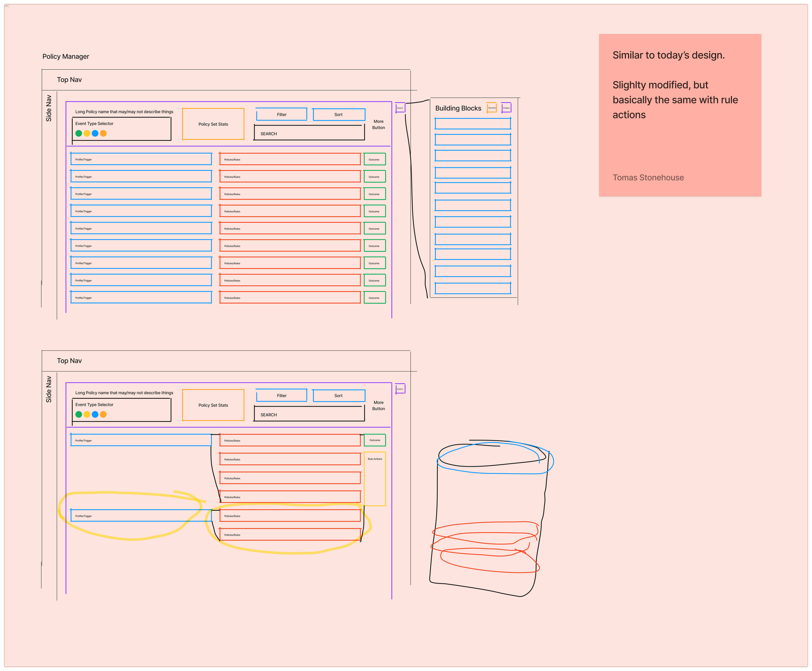The height and width of the screenshot is (671, 812).
Task: Click yellow-circled Profile/Trigger row, lower wireframe
Action: click(x=141, y=516)
